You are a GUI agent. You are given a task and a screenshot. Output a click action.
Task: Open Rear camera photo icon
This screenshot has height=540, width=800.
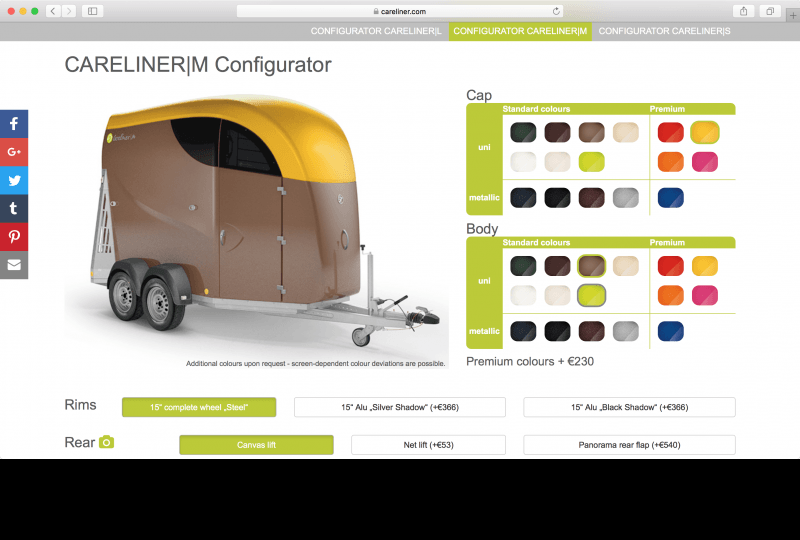tap(106, 442)
